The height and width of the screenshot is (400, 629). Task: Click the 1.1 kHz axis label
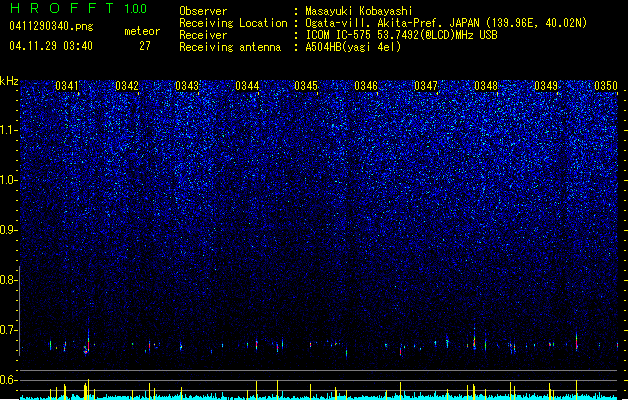(9, 130)
